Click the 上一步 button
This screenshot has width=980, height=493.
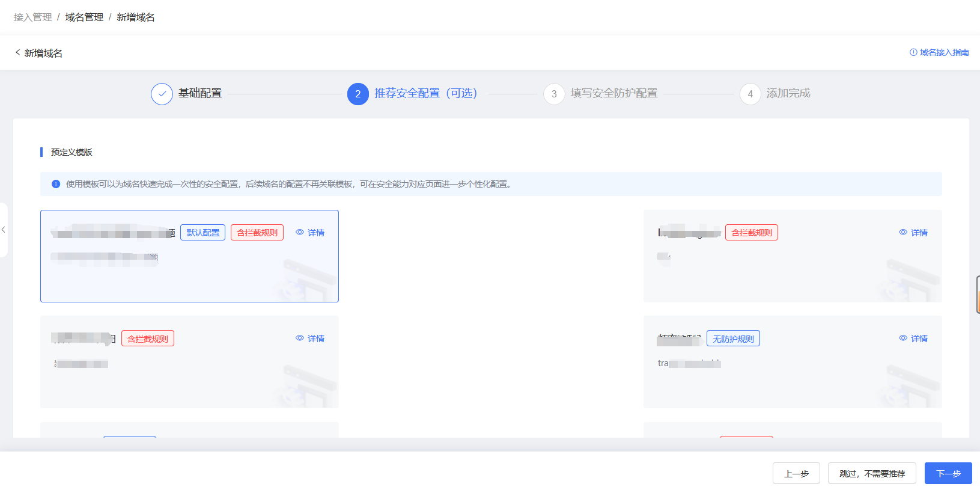tap(796, 473)
